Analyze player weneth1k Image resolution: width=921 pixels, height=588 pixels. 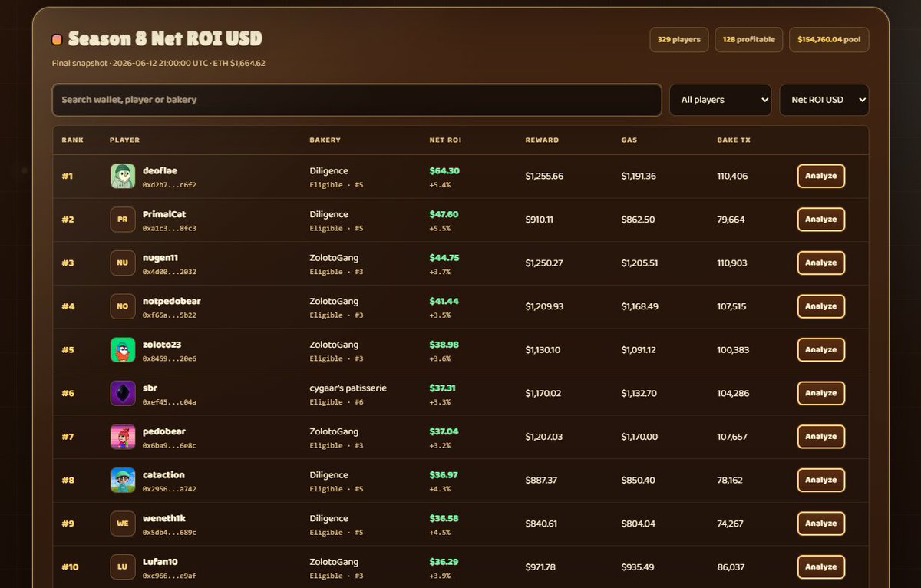821,523
